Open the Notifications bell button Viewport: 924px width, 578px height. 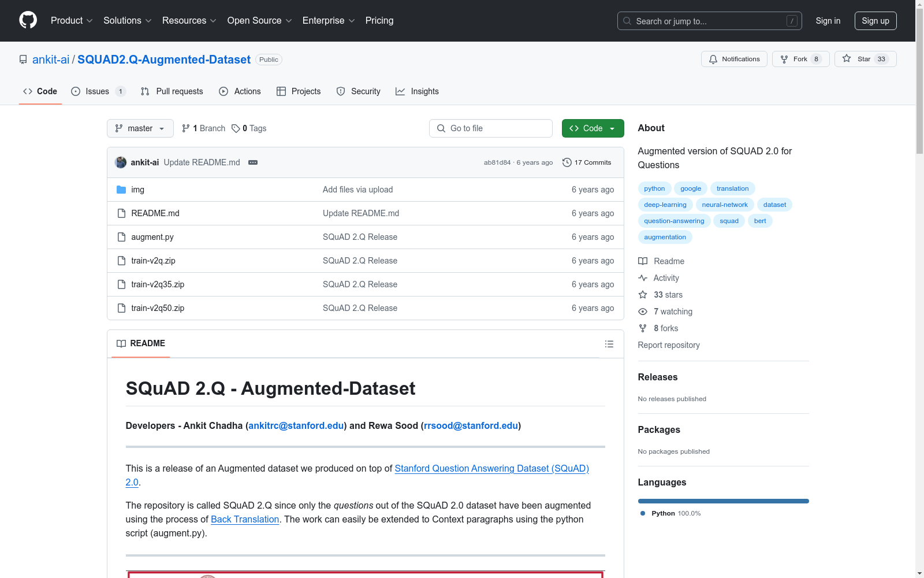[734, 59]
